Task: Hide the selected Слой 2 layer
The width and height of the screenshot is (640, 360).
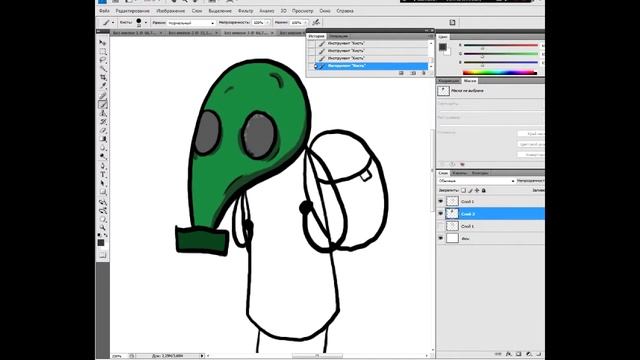Action: coord(440,213)
